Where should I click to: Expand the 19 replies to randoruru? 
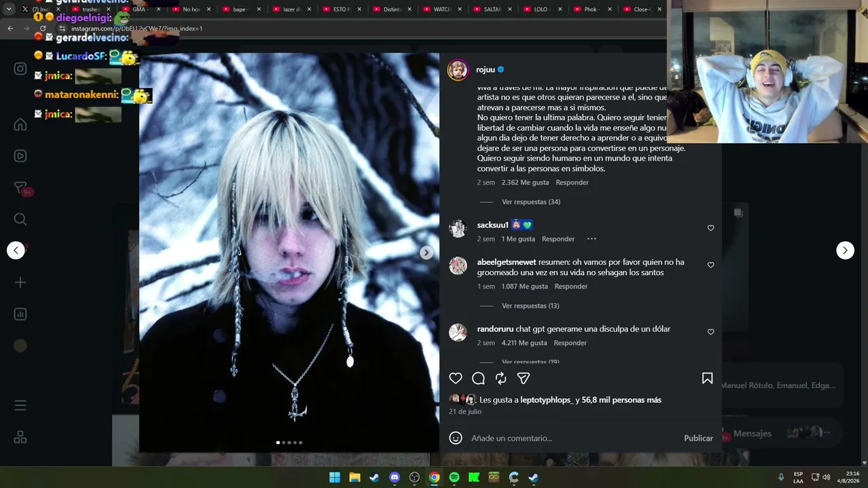[x=530, y=362]
